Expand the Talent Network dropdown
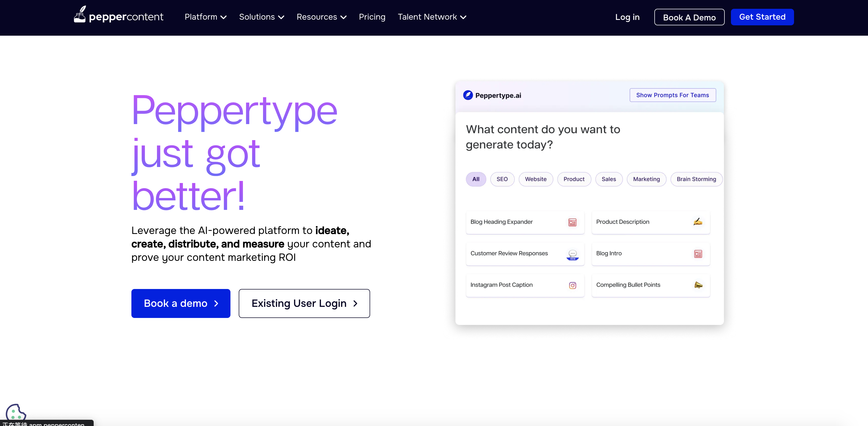This screenshot has height=426, width=868. (x=432, y=17)
